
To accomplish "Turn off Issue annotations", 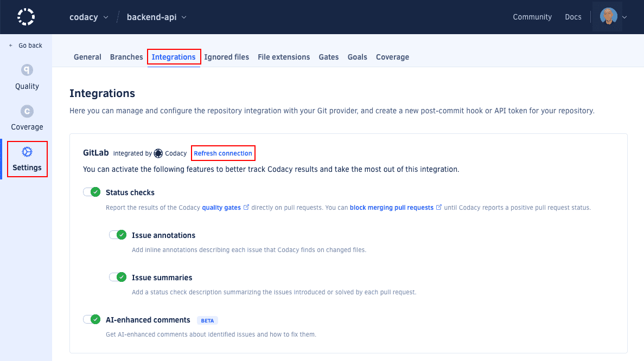I will [118, 234].
